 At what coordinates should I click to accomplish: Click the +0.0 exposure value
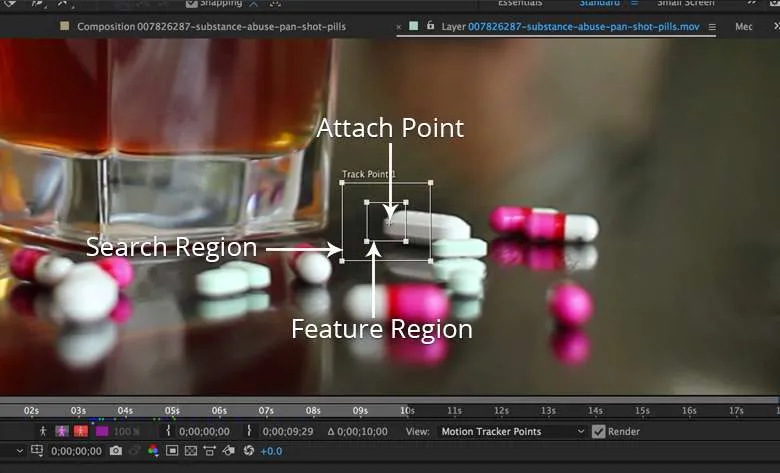271,452
